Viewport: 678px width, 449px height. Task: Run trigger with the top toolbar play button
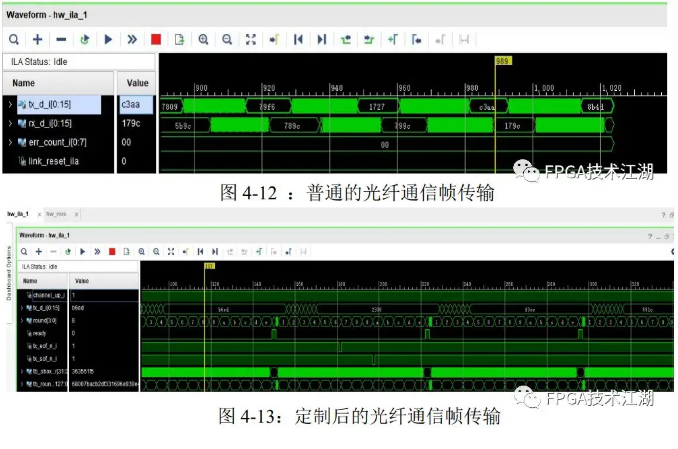(109, 39)
